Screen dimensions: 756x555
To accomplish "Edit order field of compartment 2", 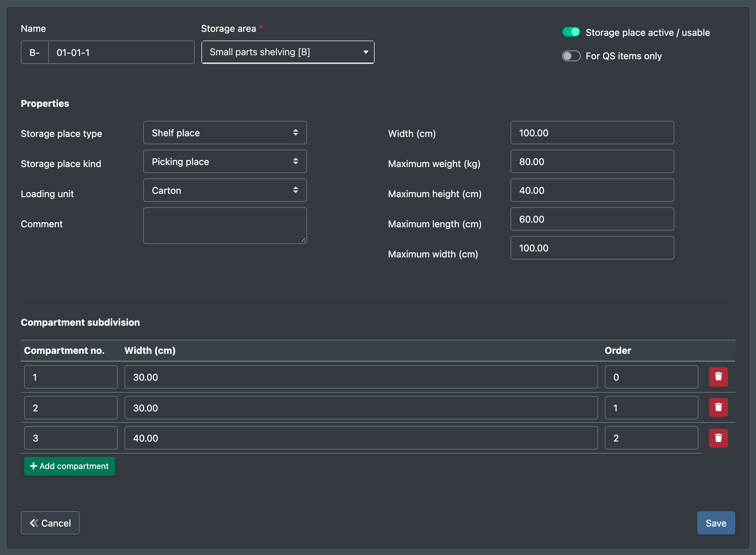I will (x=651, y=407).
